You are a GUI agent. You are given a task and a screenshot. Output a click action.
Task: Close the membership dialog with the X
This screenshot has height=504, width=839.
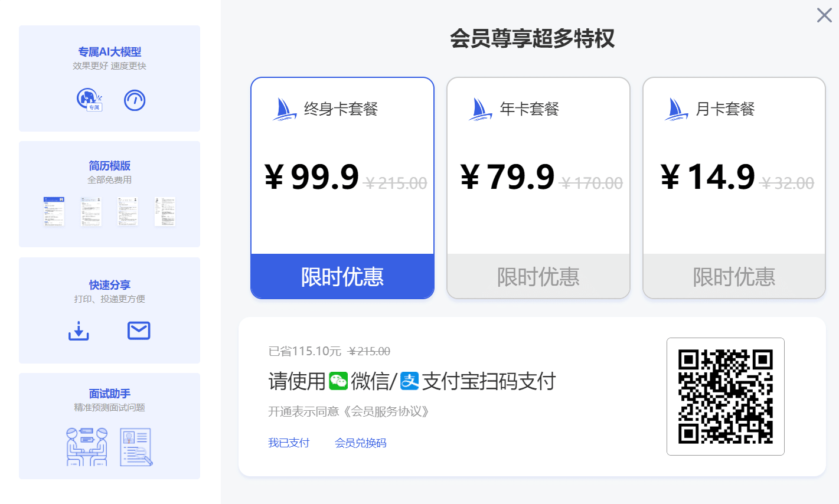pos(824,15)
